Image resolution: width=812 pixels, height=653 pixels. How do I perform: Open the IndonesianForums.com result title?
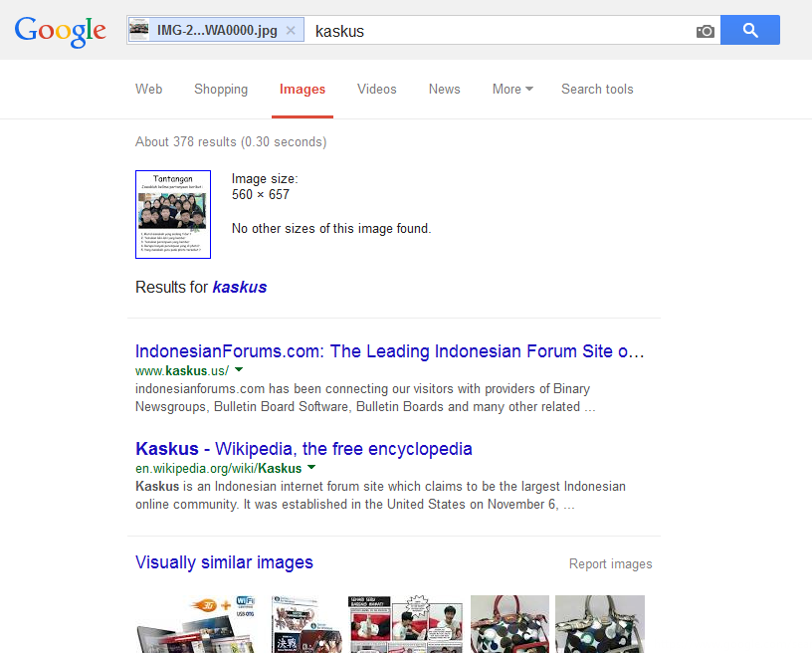pyautogui.click(x=390, y=351)
